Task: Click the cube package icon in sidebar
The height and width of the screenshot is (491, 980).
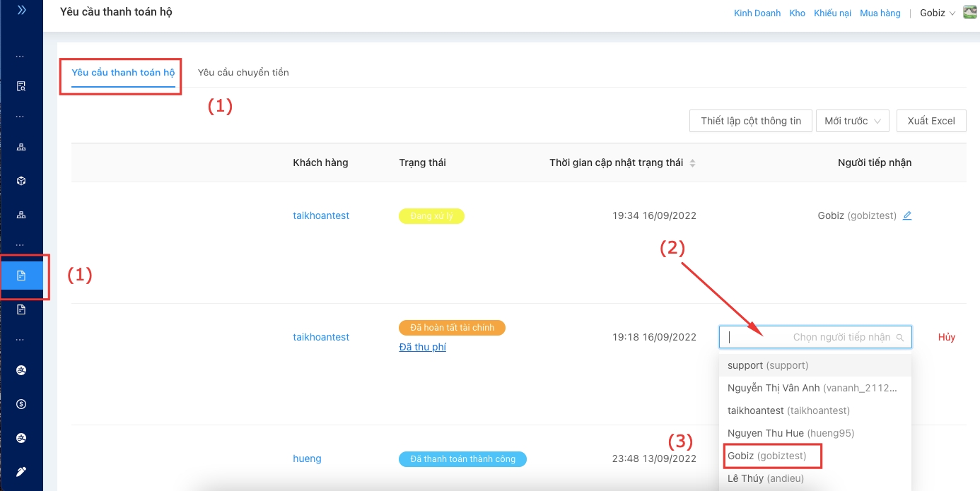Action: tap(21, 181)
